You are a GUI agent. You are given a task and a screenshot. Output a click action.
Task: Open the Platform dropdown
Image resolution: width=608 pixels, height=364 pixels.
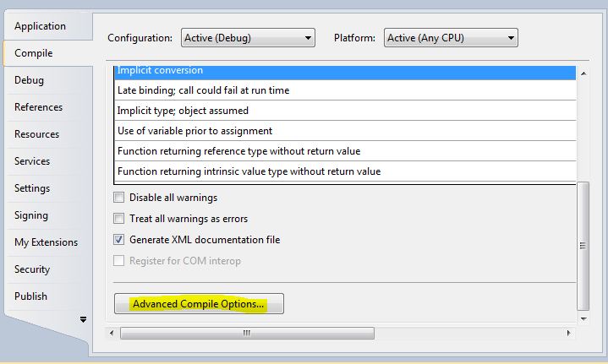click(x=451, y=38)
